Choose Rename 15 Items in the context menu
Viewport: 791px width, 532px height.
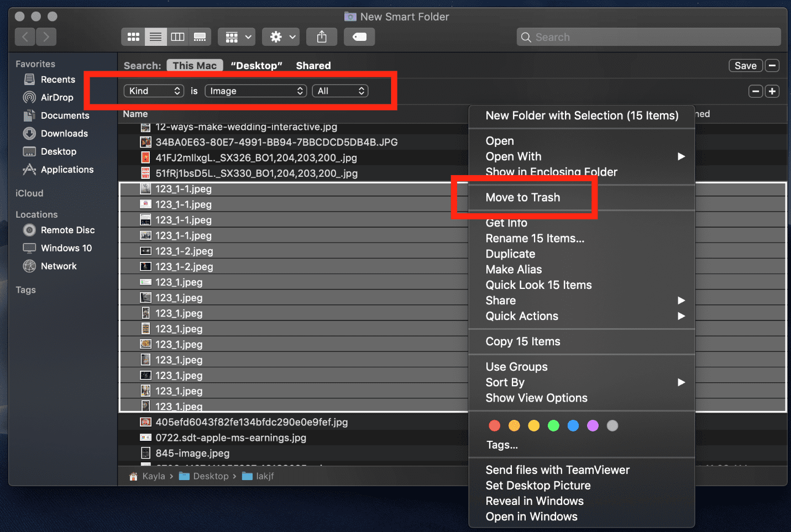point(535,238)
